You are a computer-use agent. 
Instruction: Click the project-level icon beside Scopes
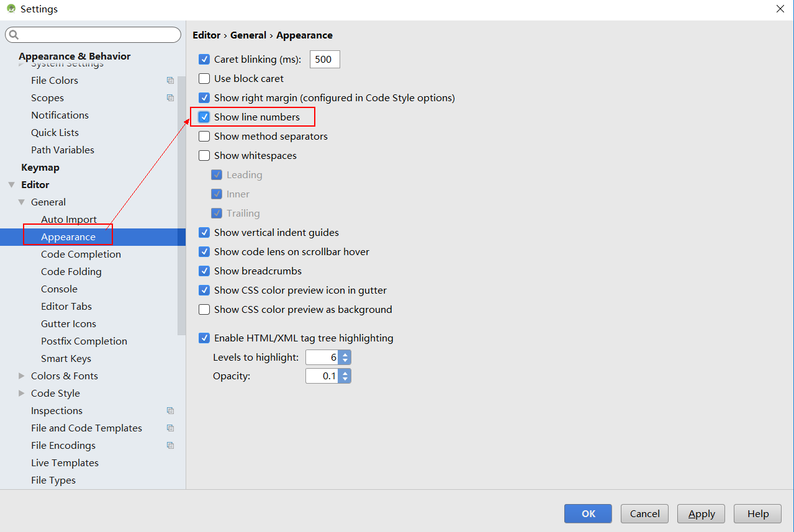170,98
